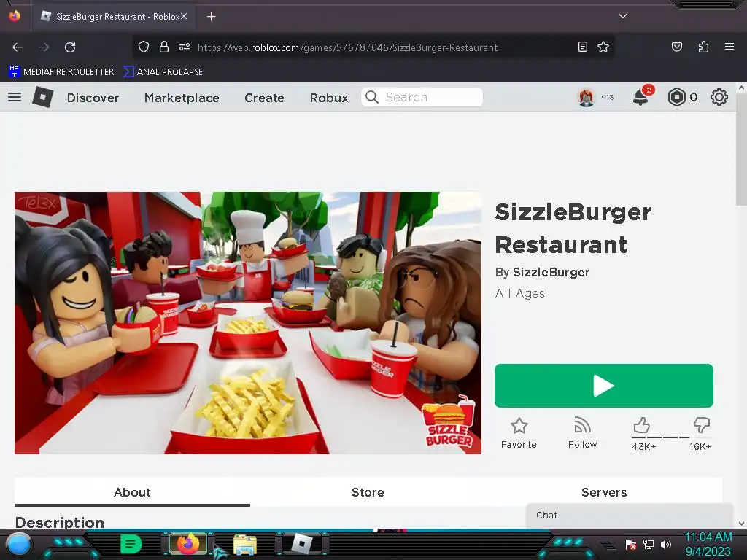
Task: Open the browser extensions icon
Action: [x=703, y=47]
